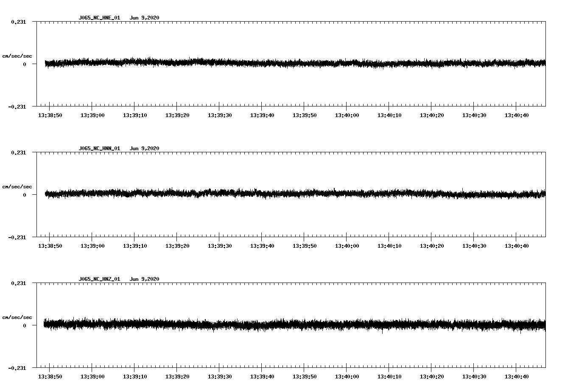
Task: Click the 0.231 upper limit on HNZ plot
Action: [18, 283]
